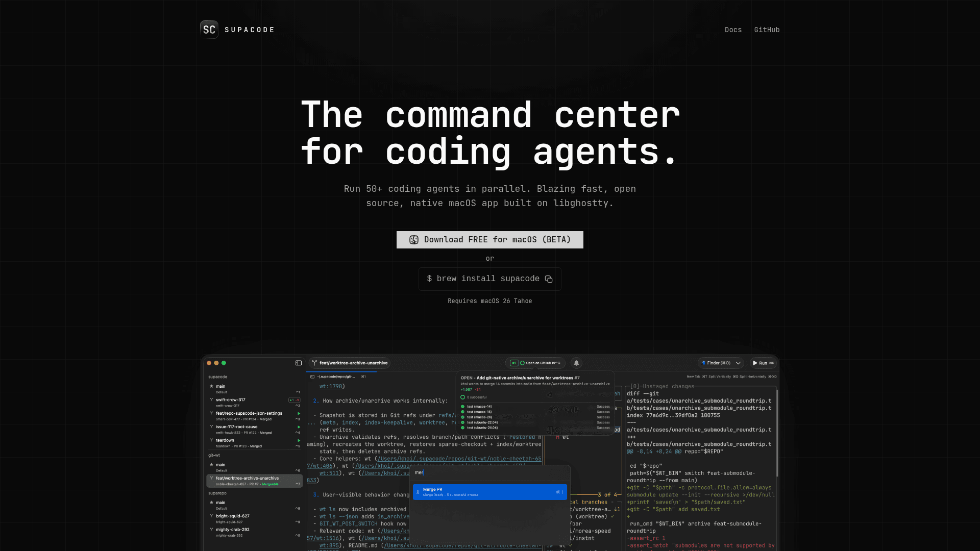The width and height of the screenshot is (980, 551).
Task: Open the Docs navigation link
Action: point(733,30)
